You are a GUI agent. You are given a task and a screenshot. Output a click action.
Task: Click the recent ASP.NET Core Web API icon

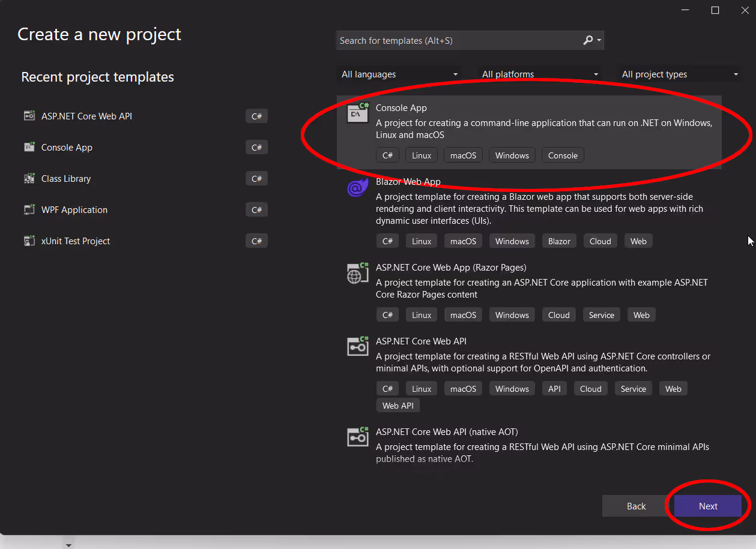(x=29, y=116)
